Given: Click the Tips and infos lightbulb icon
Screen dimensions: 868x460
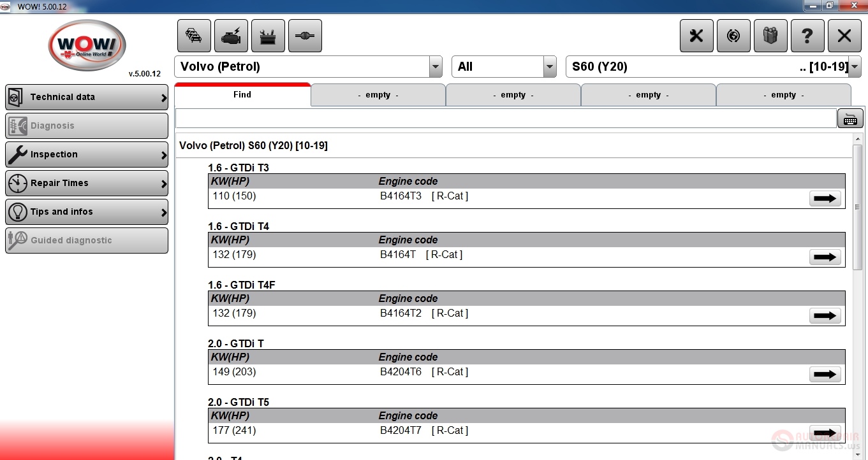Looking at the screenshot, I should [17, 212].
